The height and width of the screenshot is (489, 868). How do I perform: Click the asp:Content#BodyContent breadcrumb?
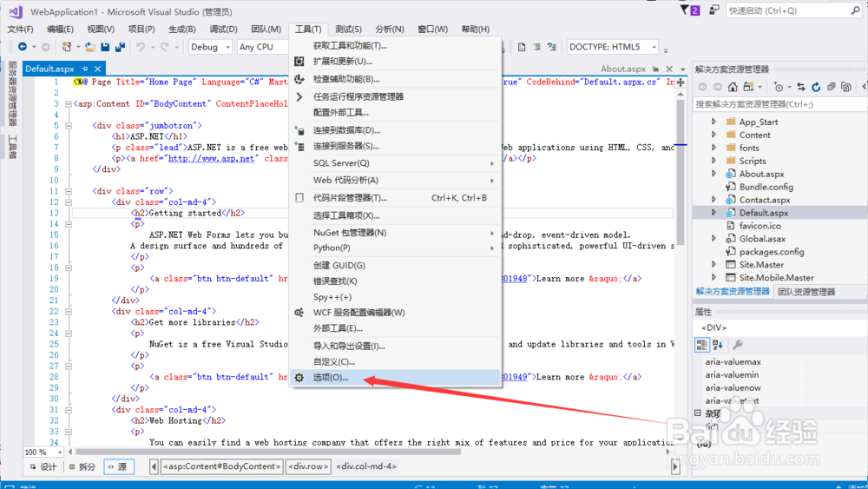click(x=221, y=466)
